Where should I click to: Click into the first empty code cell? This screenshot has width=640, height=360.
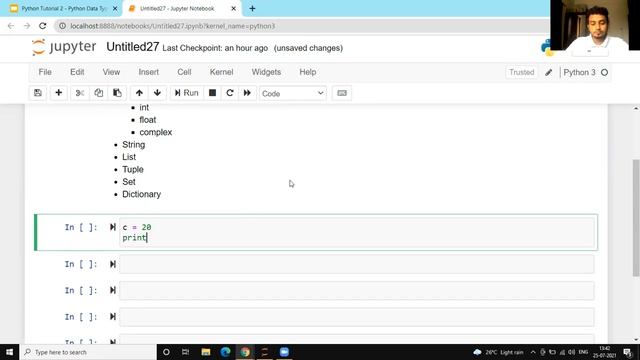(357, 264)
